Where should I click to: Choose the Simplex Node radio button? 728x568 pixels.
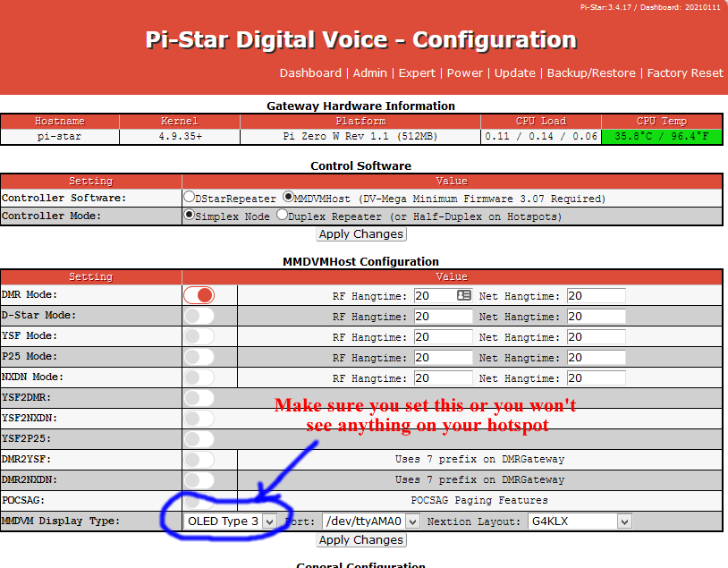[x=190, y=216]
